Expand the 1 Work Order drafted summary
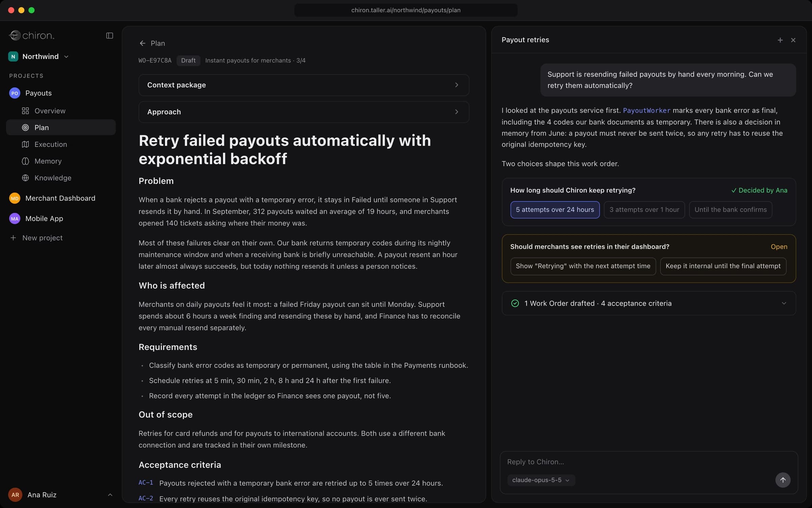 (x=649, y=303)
